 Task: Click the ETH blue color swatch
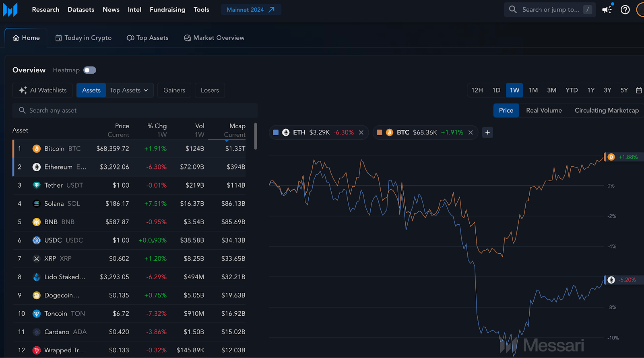[x=276, y=132]
